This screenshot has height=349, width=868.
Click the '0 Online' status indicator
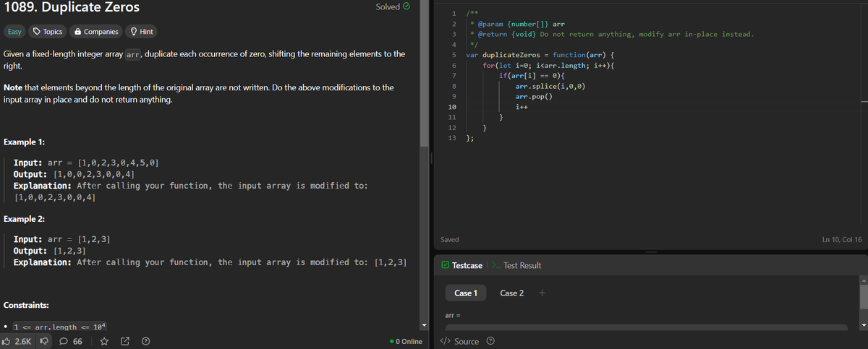coord(405,341)
